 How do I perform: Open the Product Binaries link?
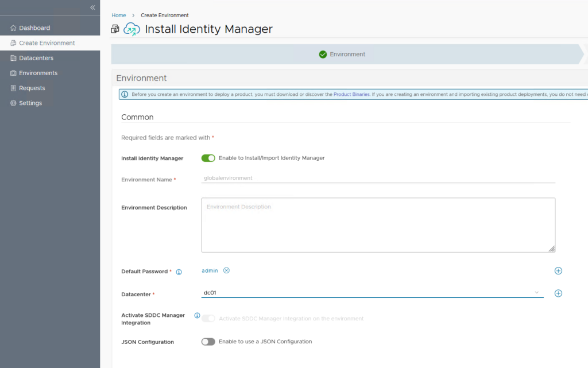coord(351,94)
